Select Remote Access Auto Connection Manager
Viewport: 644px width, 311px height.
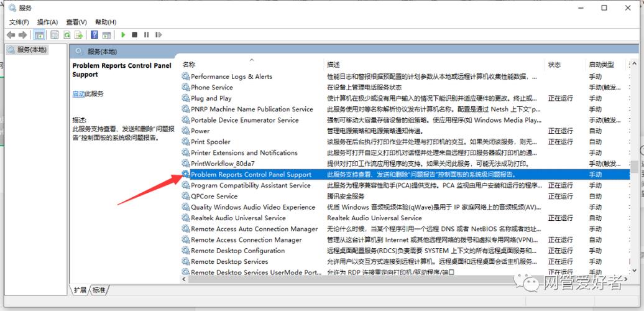click(x=254, y=229)
